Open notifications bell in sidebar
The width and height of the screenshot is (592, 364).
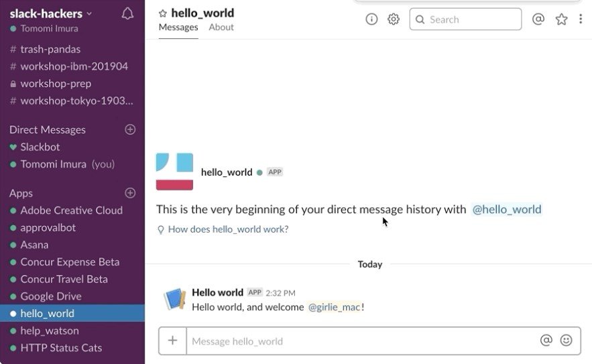[x=127, y=14]
